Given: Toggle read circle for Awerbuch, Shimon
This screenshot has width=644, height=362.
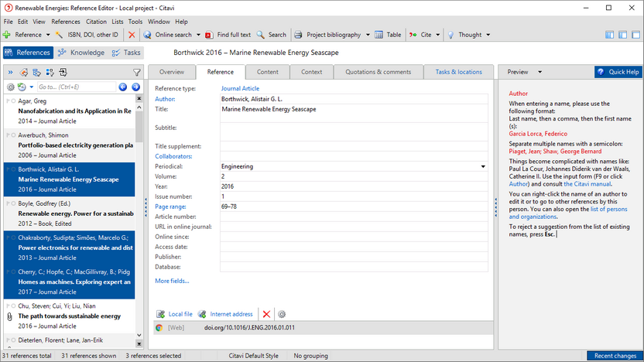Looking at the screenshot, I should click(14, 135).
